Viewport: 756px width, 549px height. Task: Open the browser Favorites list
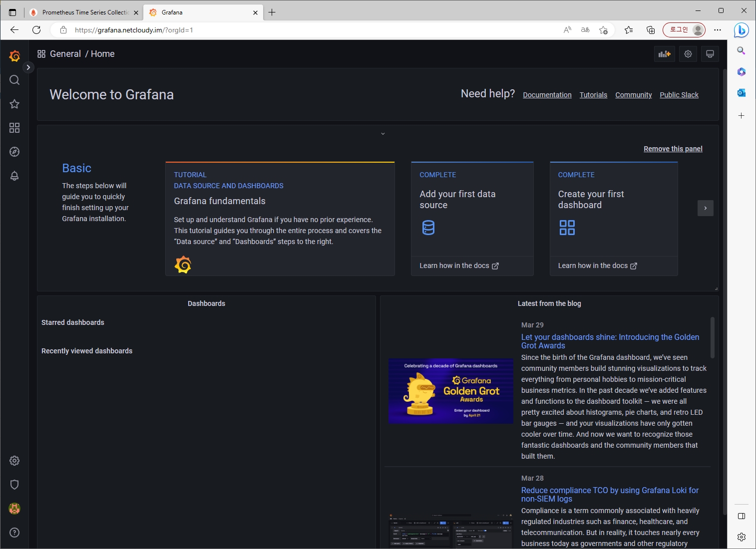[x=629, y=30]
